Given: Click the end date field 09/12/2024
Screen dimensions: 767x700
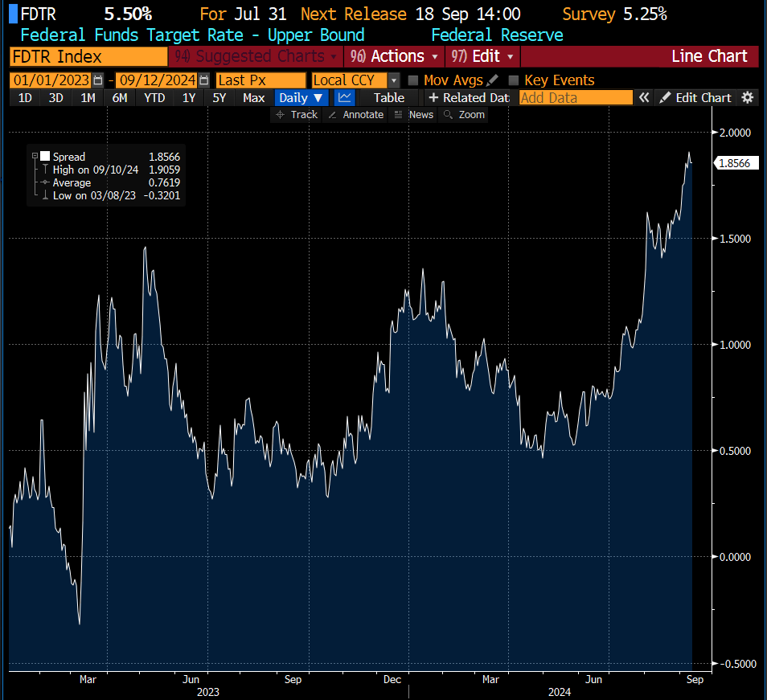Looking at the screenshot, I should tap(158, 80).
